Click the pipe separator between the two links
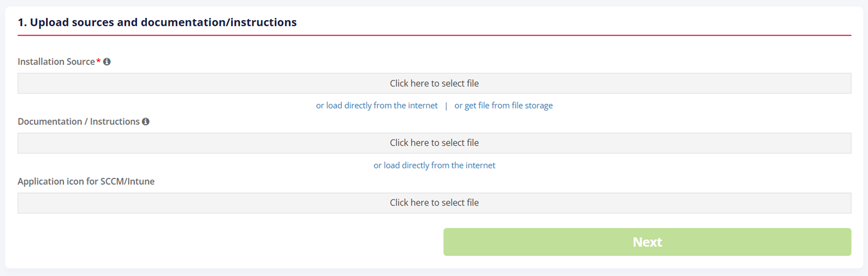The image size is (868, 276). click(x=446, y=106)
